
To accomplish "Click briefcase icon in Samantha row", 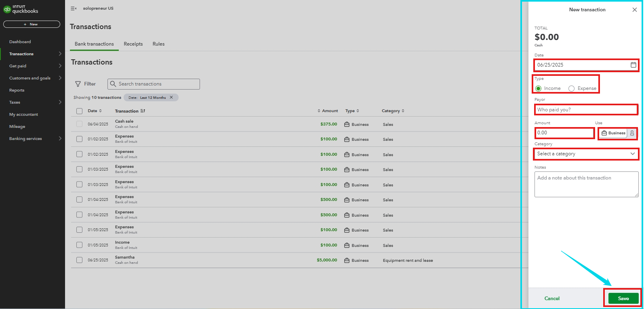I will click(x=347, y=260).
